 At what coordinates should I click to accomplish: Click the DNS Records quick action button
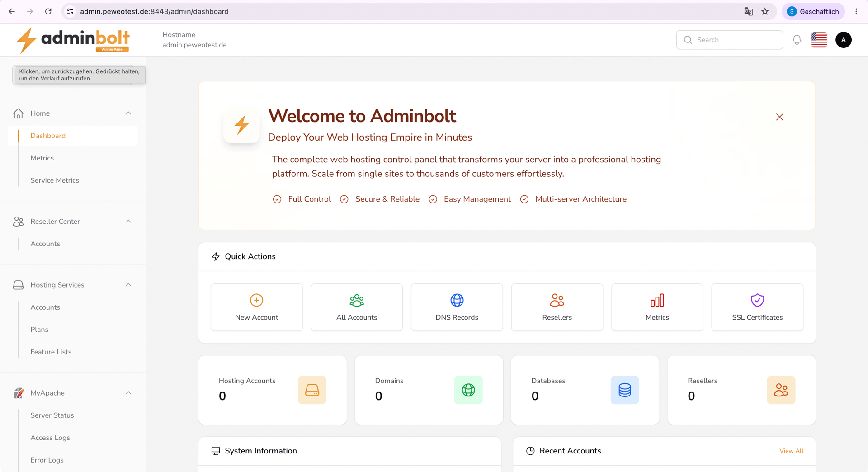point(457,307)
